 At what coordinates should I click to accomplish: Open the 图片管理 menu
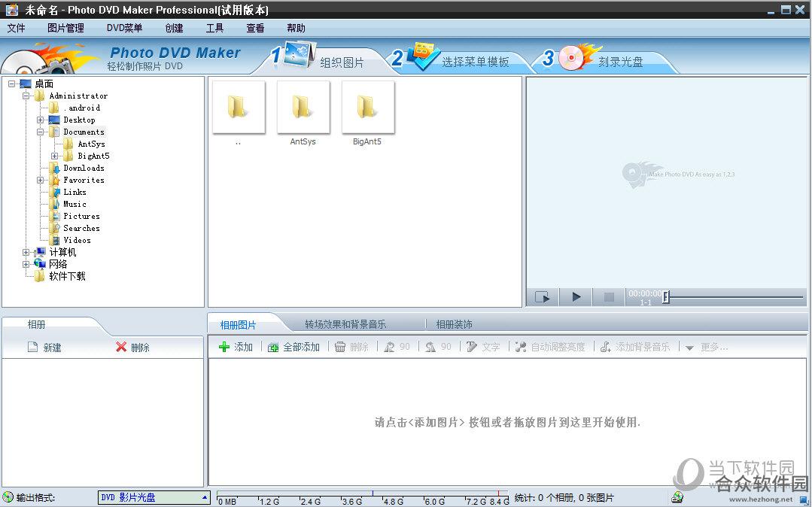pos(65,28)
